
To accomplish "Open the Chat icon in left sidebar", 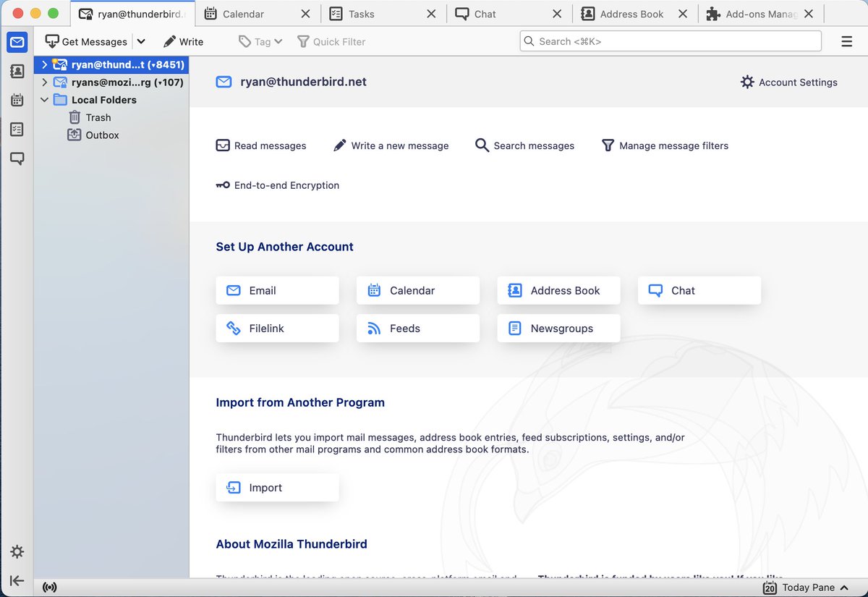I will coord(17,158).
